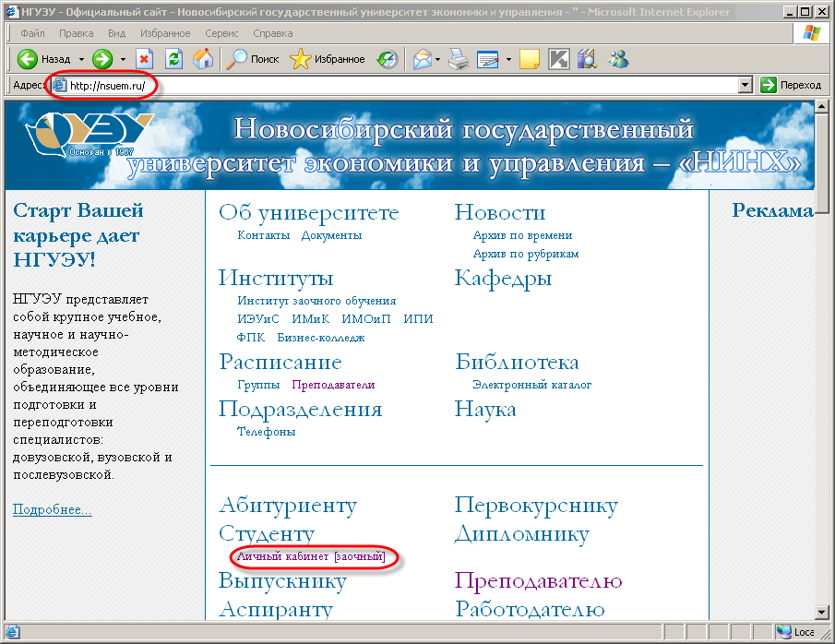Viewport: 835px width, 644px height.
Task: Refresh the page with green arrows icon
Action: 173,59
